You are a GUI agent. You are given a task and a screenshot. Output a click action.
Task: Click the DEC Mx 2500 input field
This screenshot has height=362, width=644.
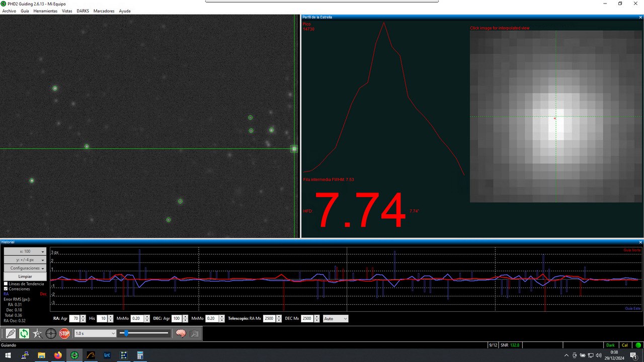coord(307,319)
